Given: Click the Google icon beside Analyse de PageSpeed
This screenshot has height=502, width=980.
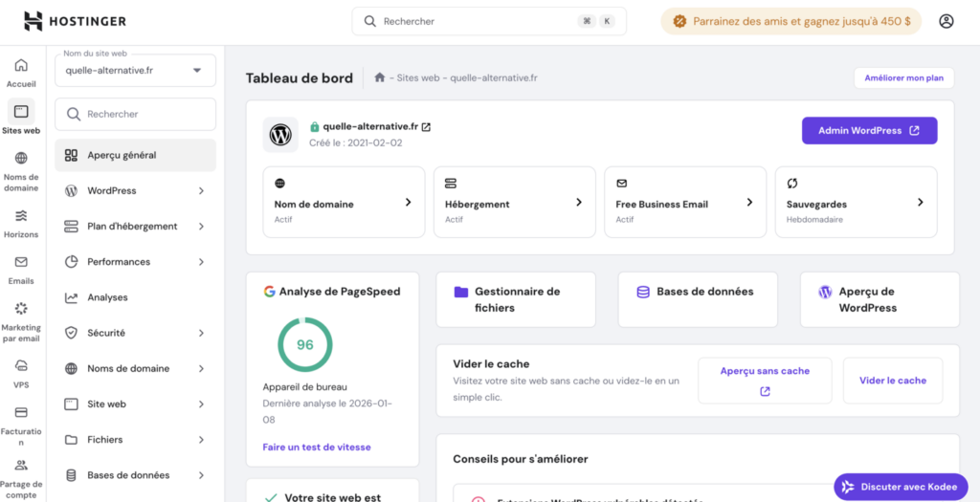Looking at the screenshot, I should (x=269, y=292).
